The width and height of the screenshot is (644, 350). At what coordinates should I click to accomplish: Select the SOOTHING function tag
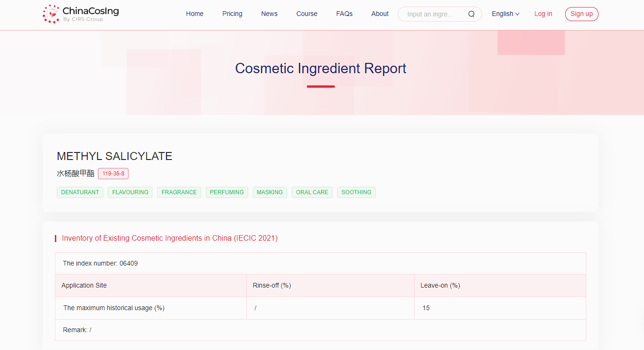tap(356, 192)
